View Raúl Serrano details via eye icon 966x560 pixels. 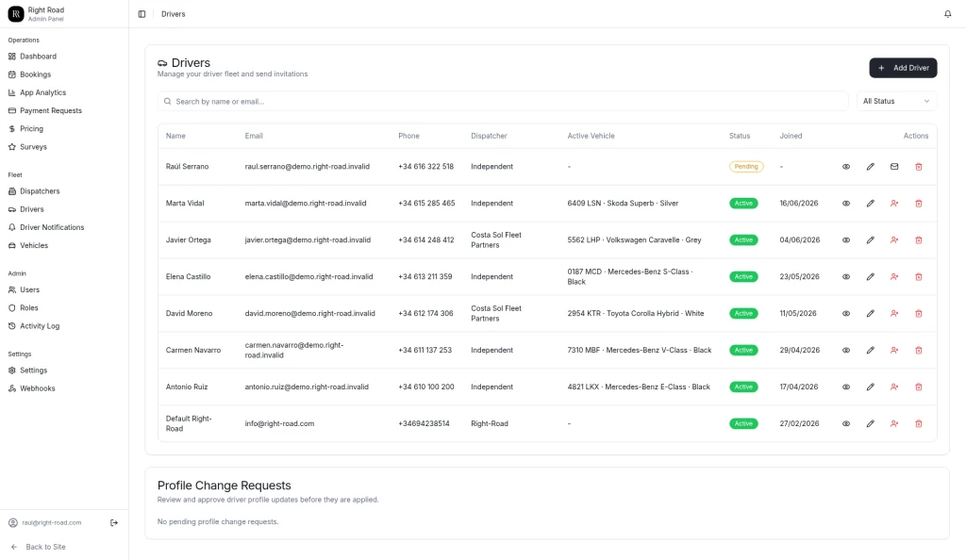[846, 167]
